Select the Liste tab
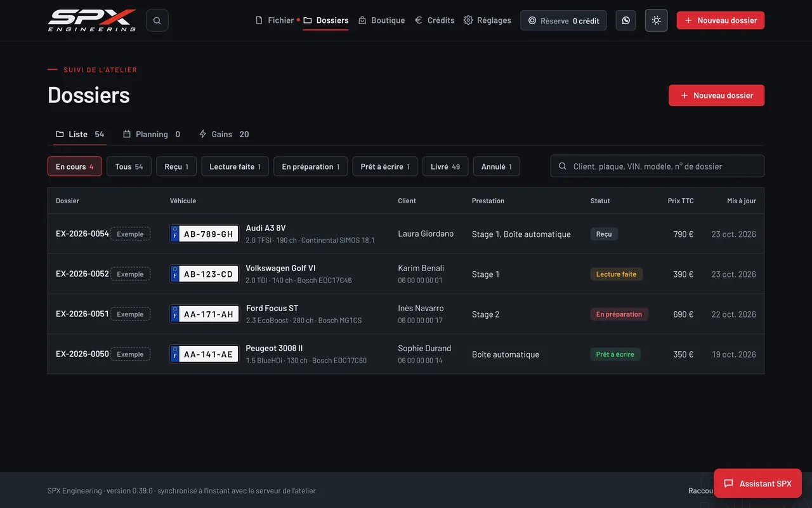 click(x=80, y=134)
